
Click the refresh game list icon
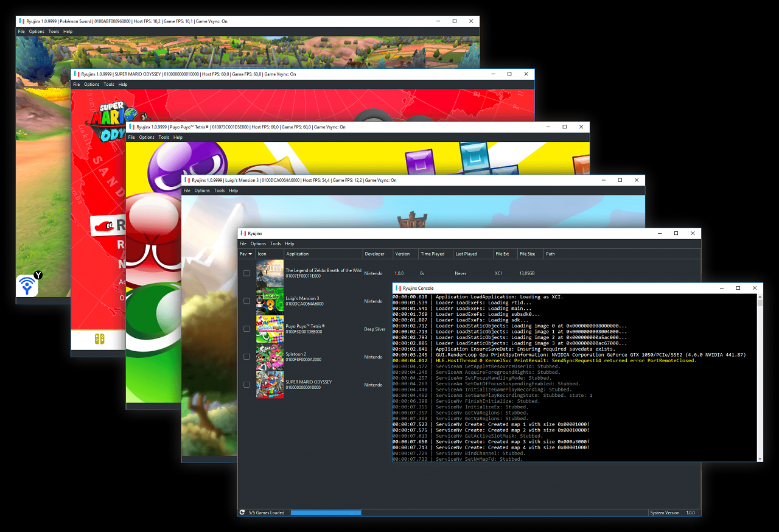coord(242,513)
